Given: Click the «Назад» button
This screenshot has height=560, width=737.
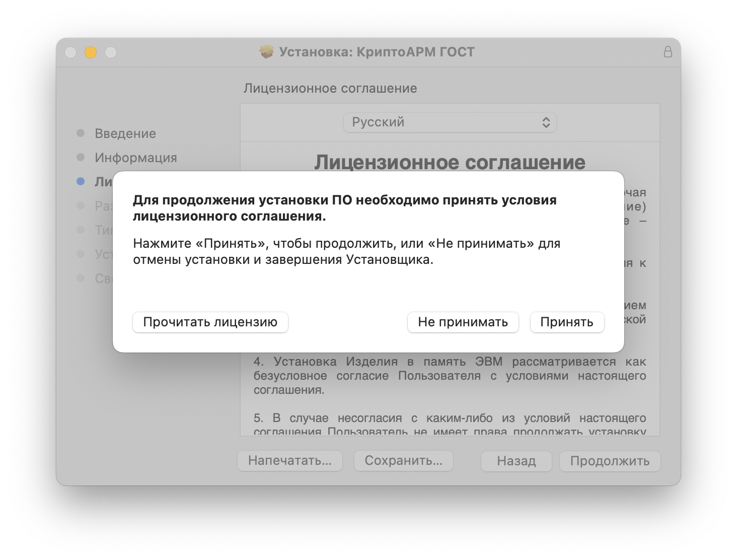Looking at the screenshot, I should point(516,460).
